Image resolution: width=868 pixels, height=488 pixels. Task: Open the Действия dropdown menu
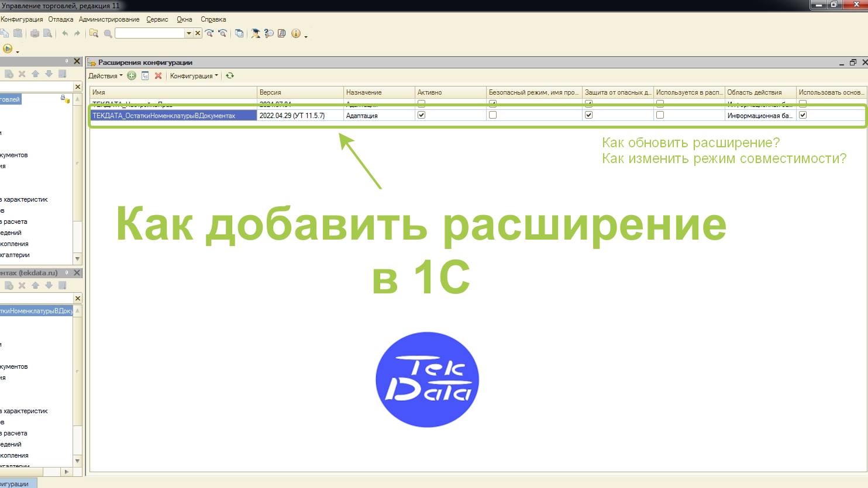point(105,75)
